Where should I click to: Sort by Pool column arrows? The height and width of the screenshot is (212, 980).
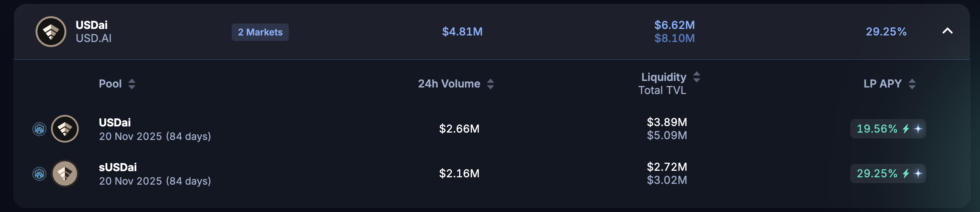[132, 84]
